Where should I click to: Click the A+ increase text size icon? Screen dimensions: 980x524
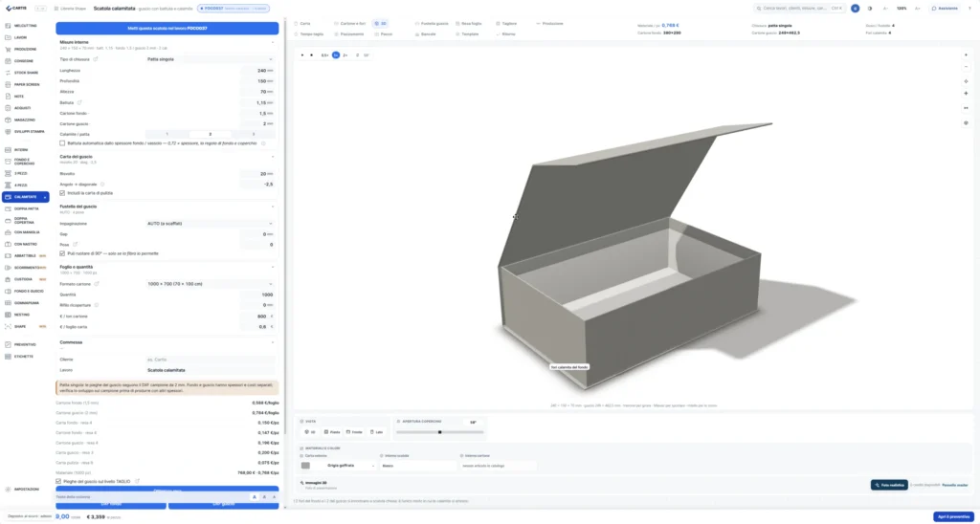(x=918, y=9)
